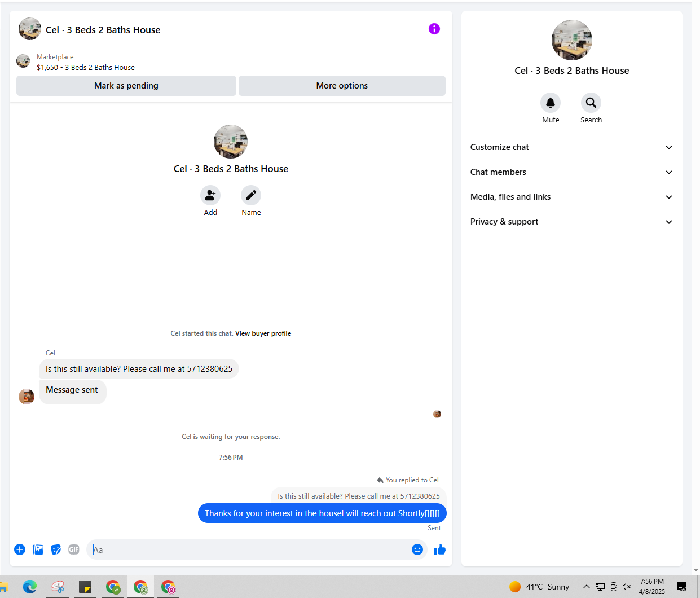
Task: Choose a sticker icon
Action: point(56,549)
